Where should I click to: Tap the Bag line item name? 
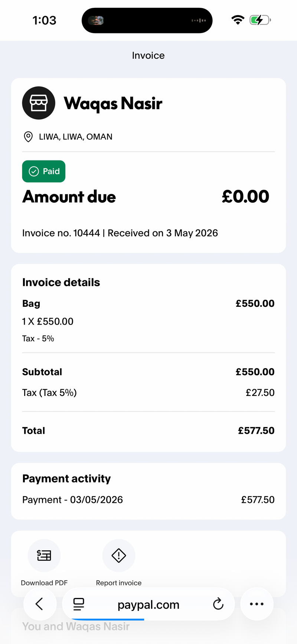click(x=31, y=303)
